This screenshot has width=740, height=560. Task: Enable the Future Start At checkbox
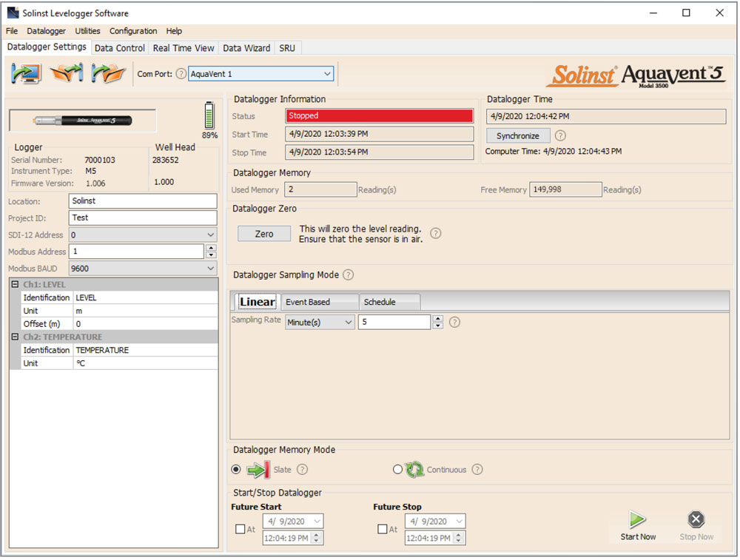tap(240, 530)
